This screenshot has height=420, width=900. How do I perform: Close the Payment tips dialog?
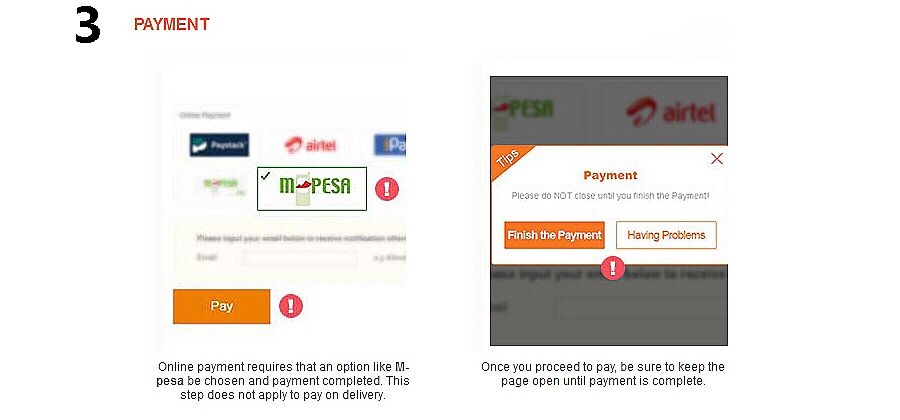pyautogui.click(x=717, y=159)
